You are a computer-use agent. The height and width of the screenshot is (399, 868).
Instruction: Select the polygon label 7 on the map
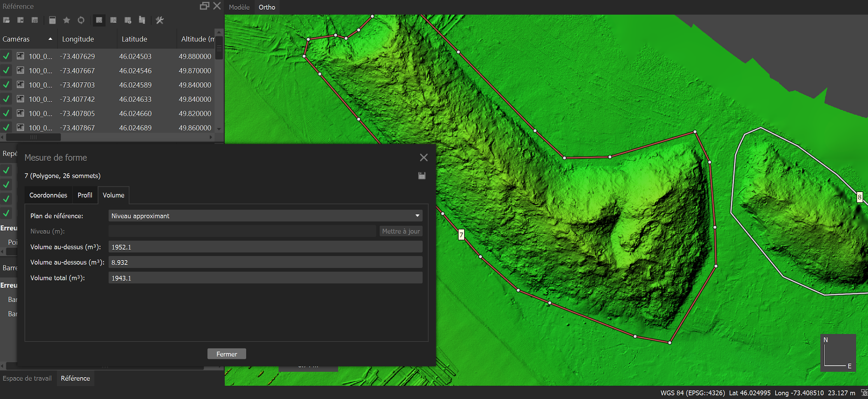461,235
